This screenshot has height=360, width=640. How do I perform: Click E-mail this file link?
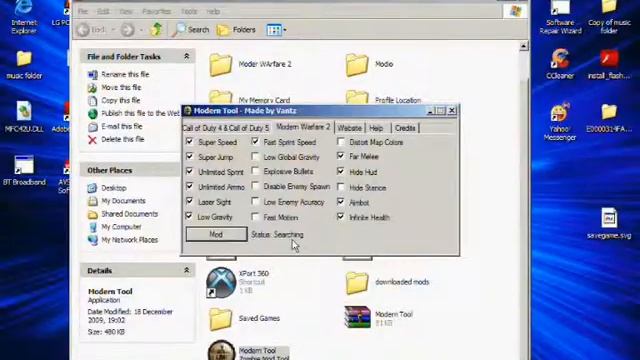(x=122, y=126)
